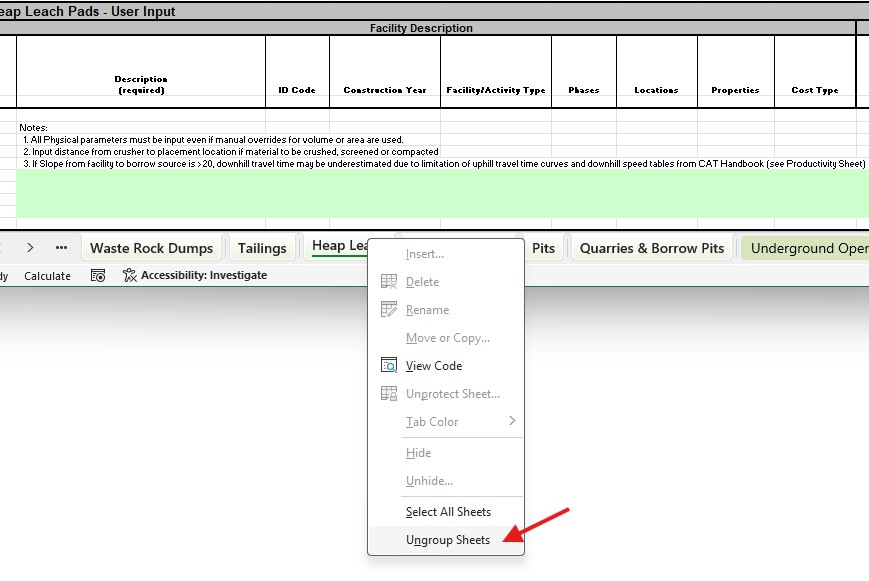This screenshot has width=869, height=581.
Task: Select the Phases column header
Action: 584,72
